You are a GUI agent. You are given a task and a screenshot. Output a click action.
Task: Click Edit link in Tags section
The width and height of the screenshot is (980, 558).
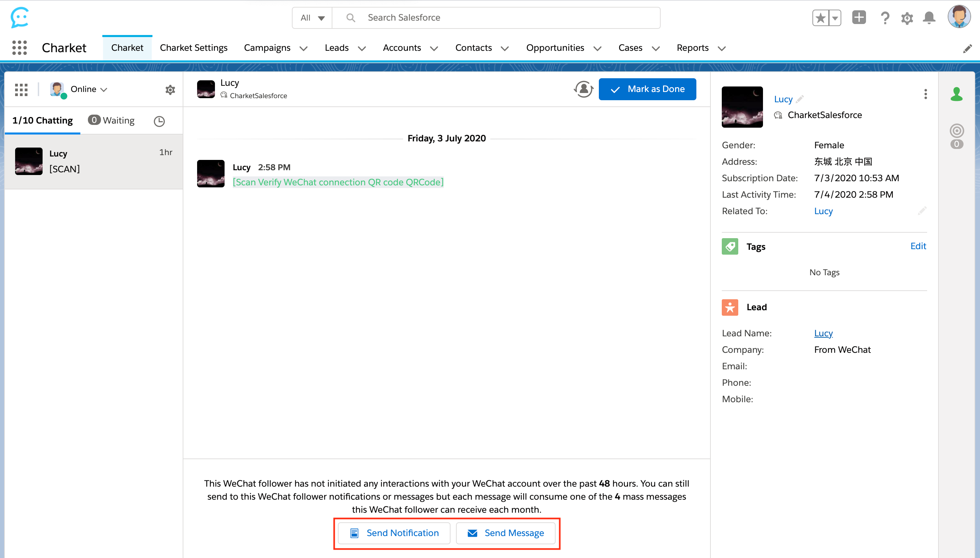point(918,246)
